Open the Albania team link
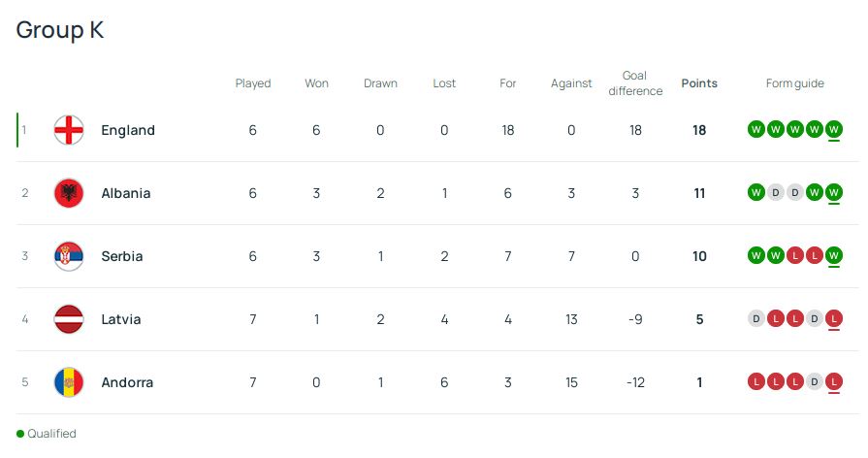The width and height of the screenshot is (868, 458). 126,193
